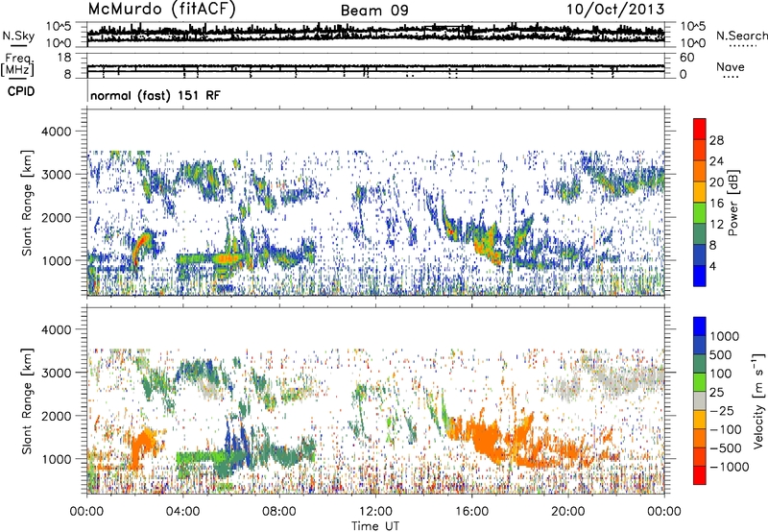Click the 16:00 time tick label

(x=471, y=512)
